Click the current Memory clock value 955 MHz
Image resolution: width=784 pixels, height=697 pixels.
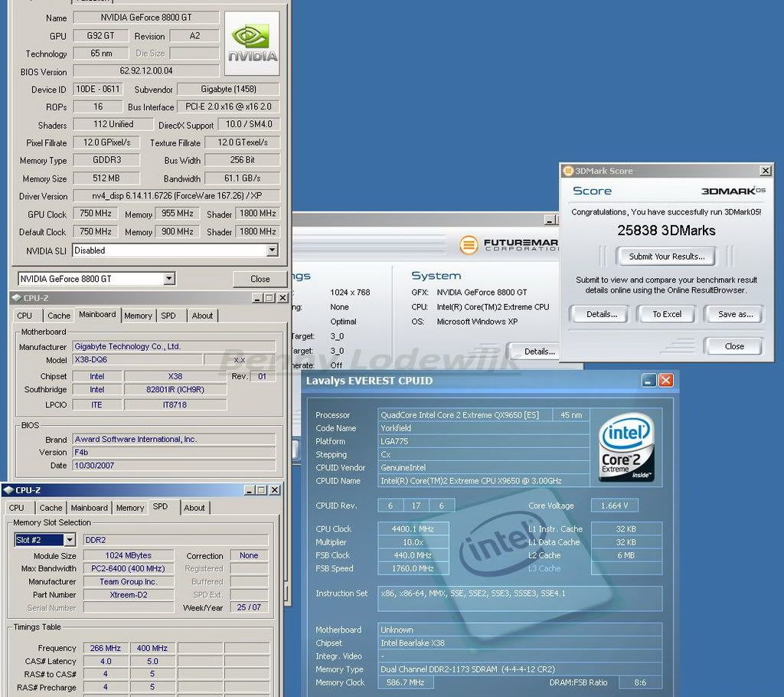(177, 213)
